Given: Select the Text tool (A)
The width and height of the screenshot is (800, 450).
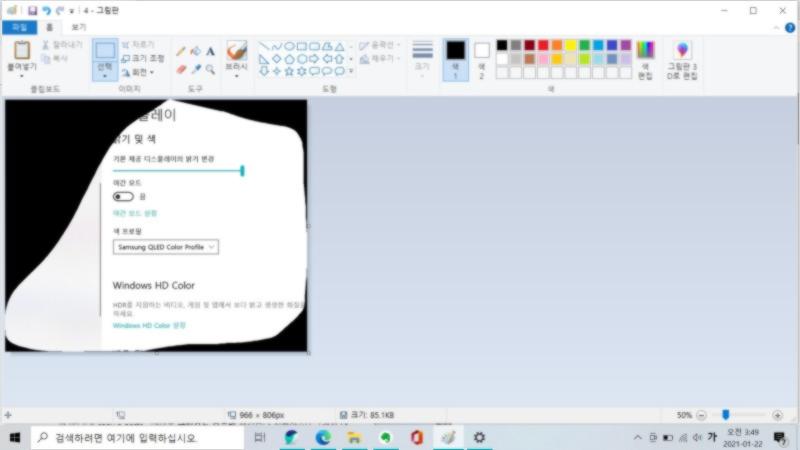Looking at the screenshot, I should [x=210, y=52].
